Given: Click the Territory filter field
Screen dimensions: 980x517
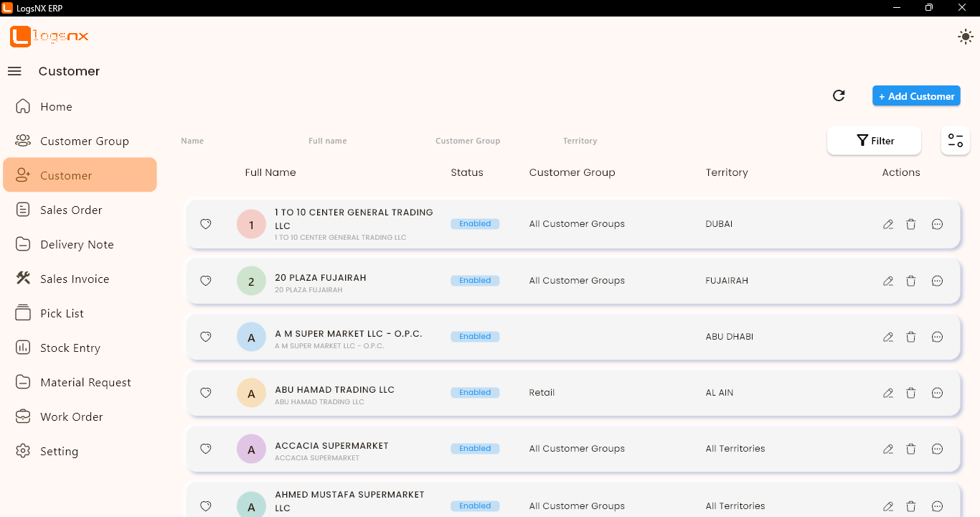Looking at the screenshot, I should pyautogui.click(x=621, y=141).
